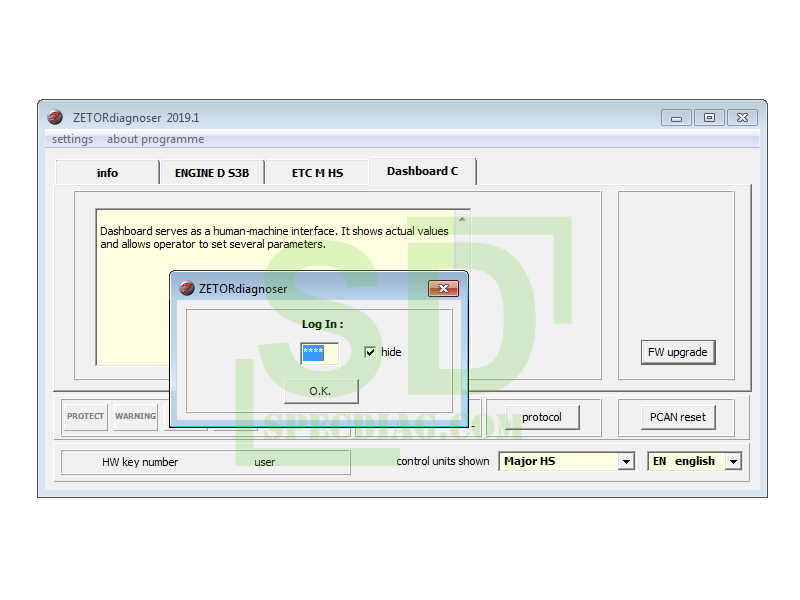Viewport: 800px width, 600px height.
Task: Confirm login with the O.K. button
Action: [320, 391]
